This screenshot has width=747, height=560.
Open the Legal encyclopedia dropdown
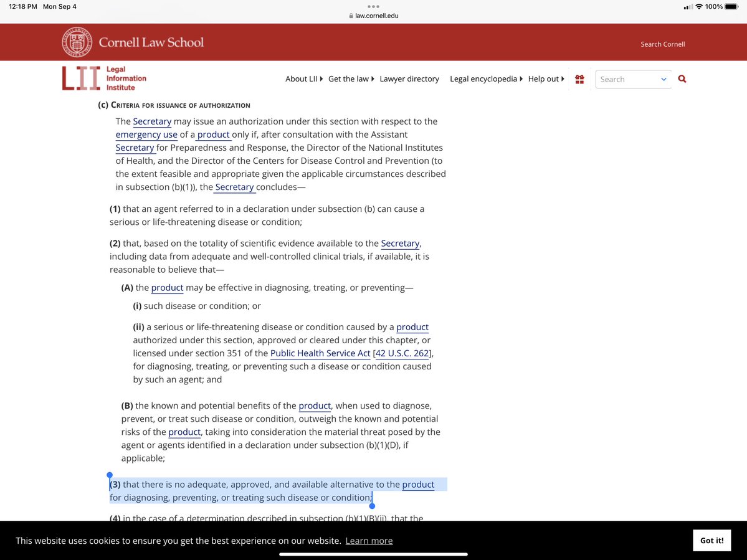point(485,79)
